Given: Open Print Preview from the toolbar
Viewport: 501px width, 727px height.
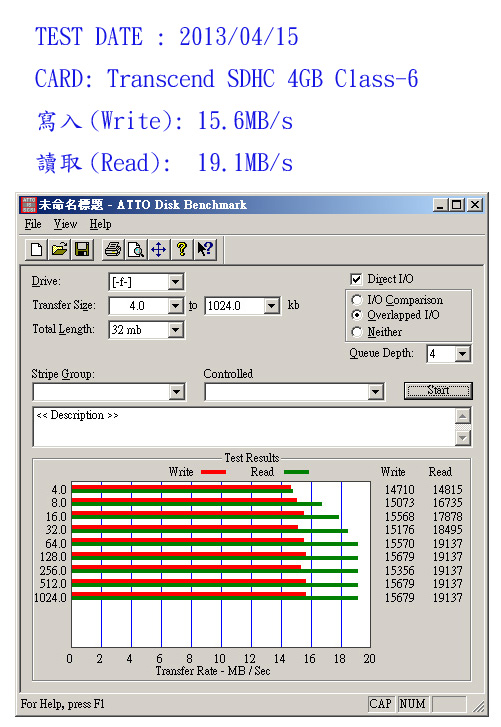Looking at the screenshot, I should pyautogui.click(x=136, y=249).
